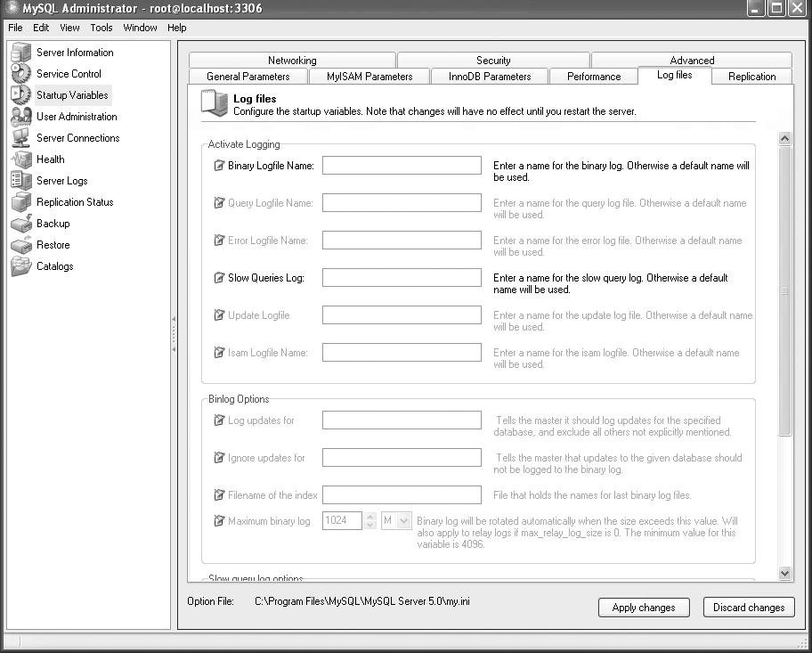812x653 pixels.
Task: Switch to the MyISAM Parameters tab
Action: (x=369, y=77)
